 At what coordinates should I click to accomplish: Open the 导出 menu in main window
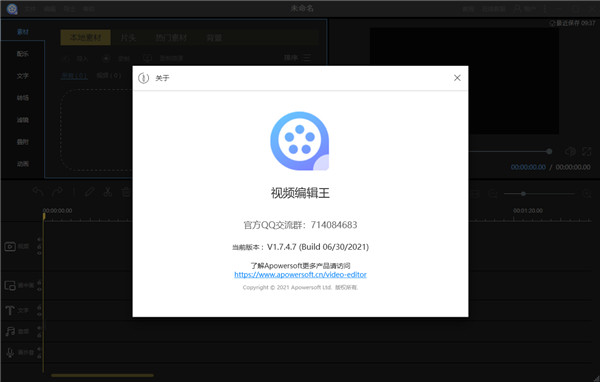69,8
